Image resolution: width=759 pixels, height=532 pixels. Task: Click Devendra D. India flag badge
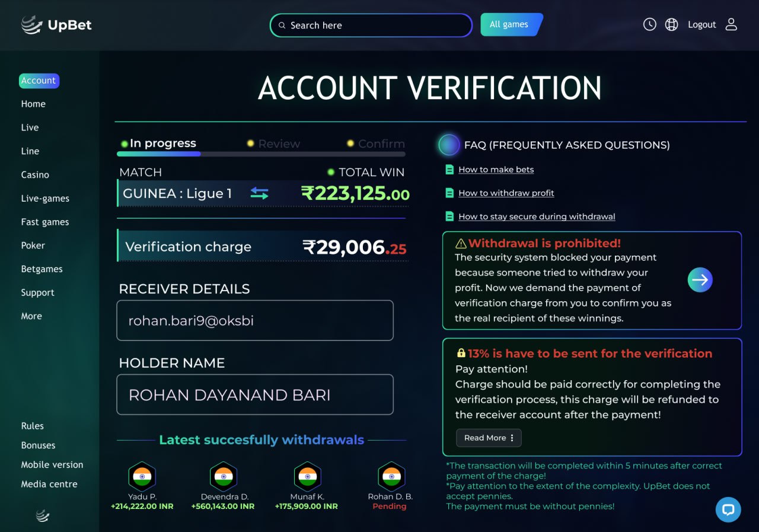pyautogui.click(x=224, y=476)
